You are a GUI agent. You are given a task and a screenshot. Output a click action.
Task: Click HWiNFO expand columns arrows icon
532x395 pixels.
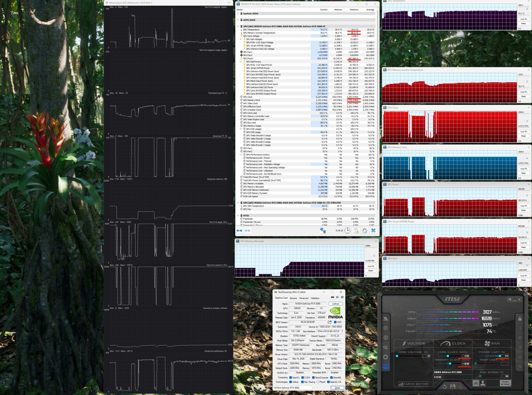(239, 231)
